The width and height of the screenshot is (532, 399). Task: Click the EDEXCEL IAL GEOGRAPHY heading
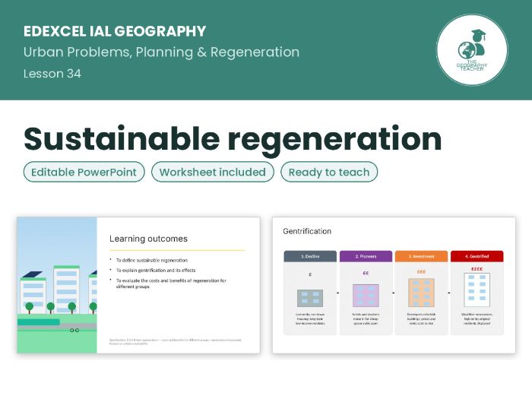(x=115, y=31)
